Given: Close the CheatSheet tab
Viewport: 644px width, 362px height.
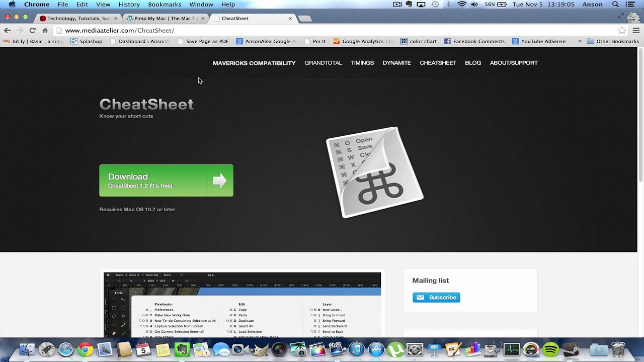Looking at the screenshot, I should 290,18.
